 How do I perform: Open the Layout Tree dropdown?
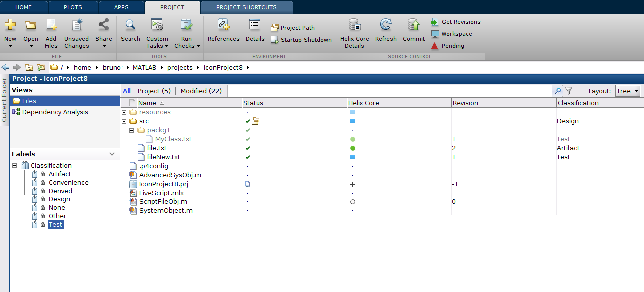tap(627, 91)
